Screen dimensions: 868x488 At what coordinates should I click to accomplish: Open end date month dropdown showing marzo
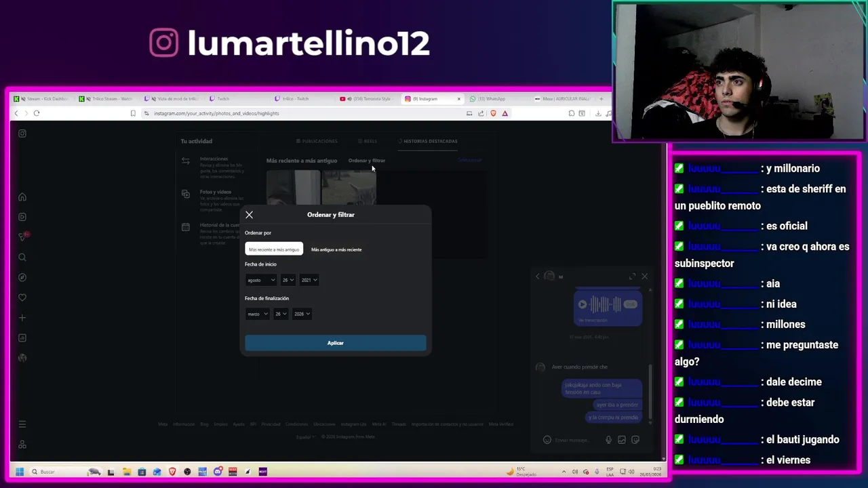[257, 314]
